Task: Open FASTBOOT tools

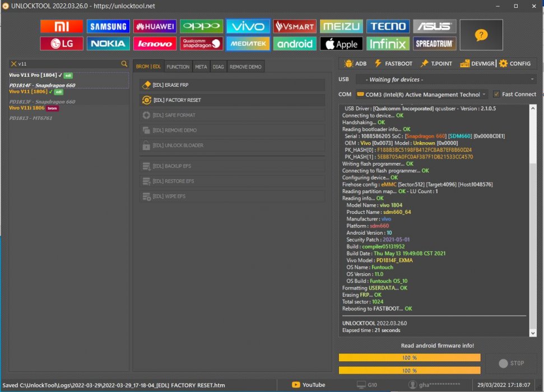Action: (x=393, y=63)
